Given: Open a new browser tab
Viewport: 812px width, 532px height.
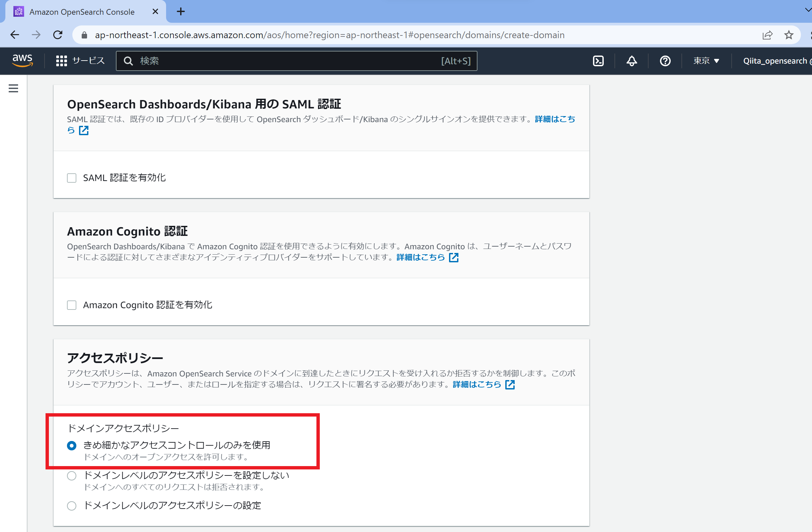Looking at the screenshot, I should point(181,12).
